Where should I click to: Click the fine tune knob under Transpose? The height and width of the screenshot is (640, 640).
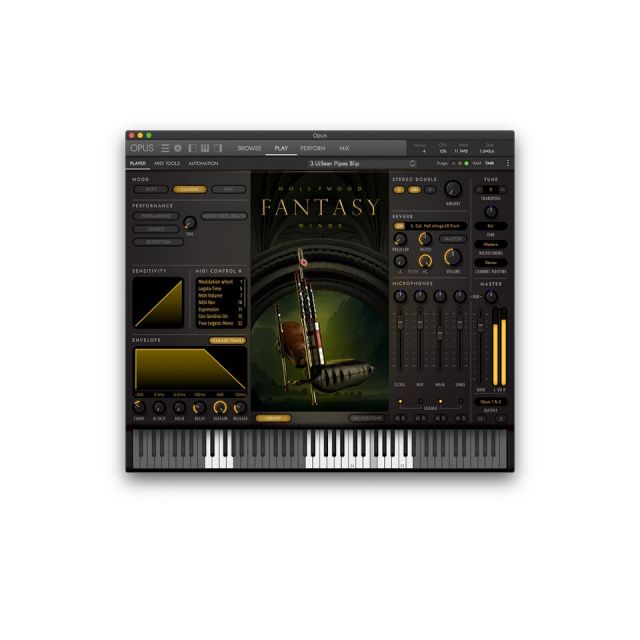pos(491,211)
